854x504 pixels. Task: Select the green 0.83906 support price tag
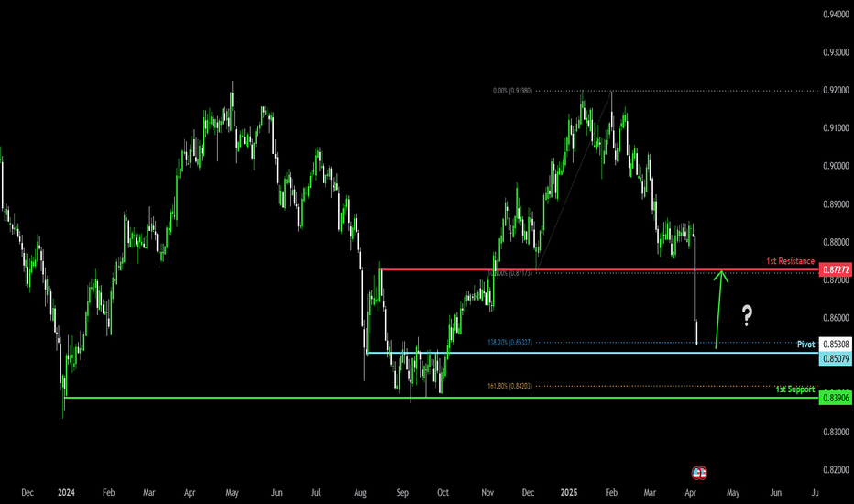[x=836, y=399]
